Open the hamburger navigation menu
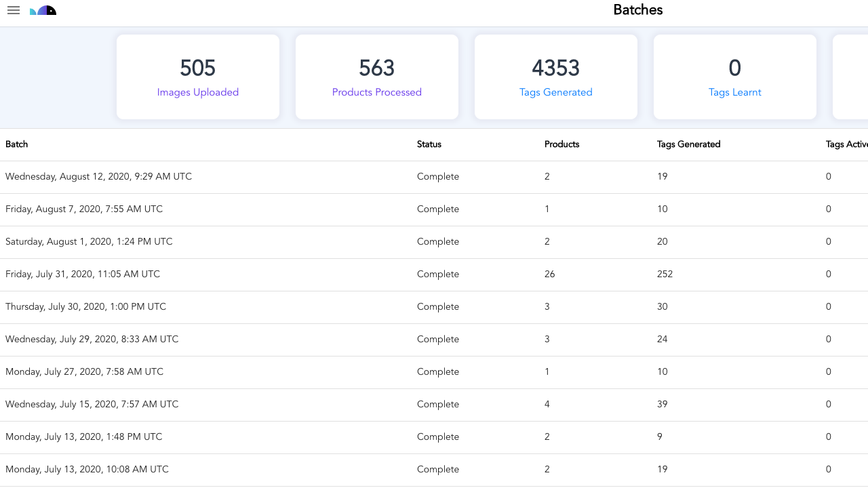 tap(14, 11)
